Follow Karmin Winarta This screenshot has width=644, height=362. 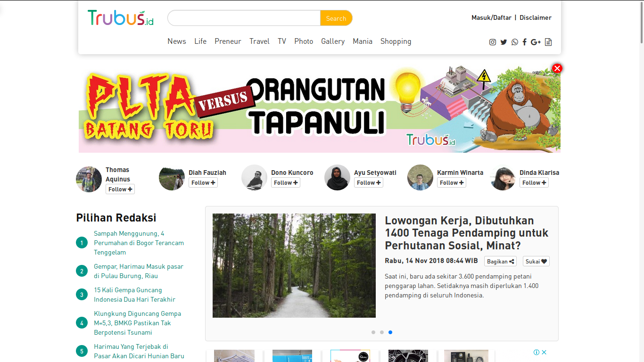(452, 182)
